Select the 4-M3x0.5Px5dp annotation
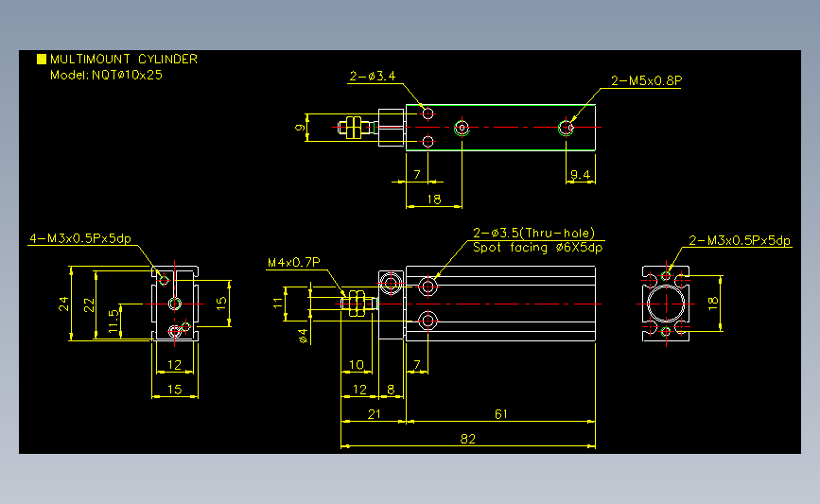The width and height of the screenshot is (820, 504). (x=80, y=239)
